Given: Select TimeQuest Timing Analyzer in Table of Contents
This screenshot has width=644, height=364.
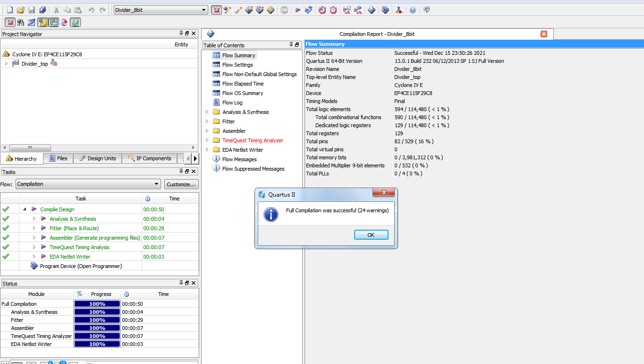Looking at the screenshot, I should point(253,140).
